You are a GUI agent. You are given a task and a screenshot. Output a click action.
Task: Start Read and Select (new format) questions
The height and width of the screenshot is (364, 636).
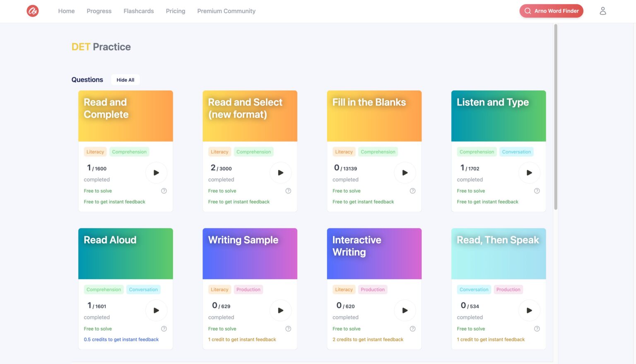280,172
